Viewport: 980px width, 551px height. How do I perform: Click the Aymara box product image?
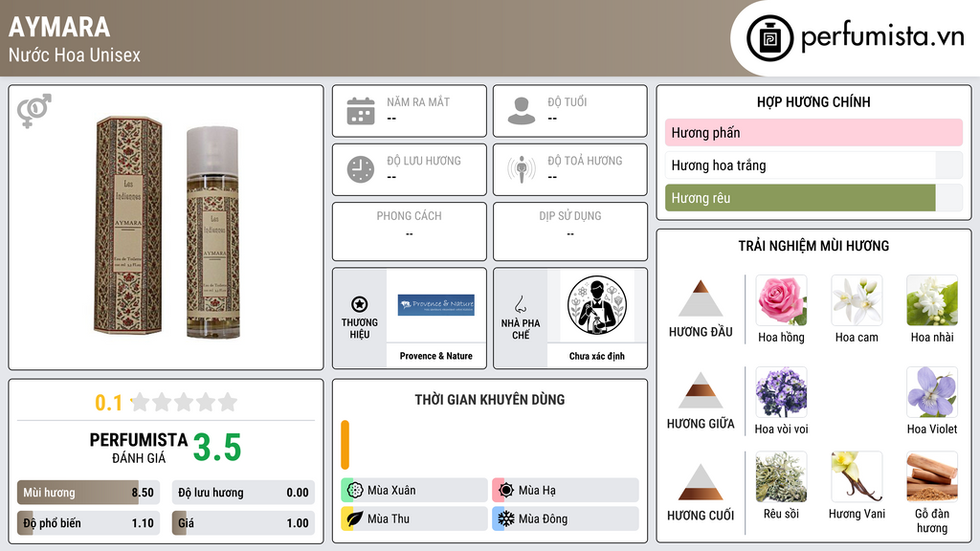coord(129,225)
